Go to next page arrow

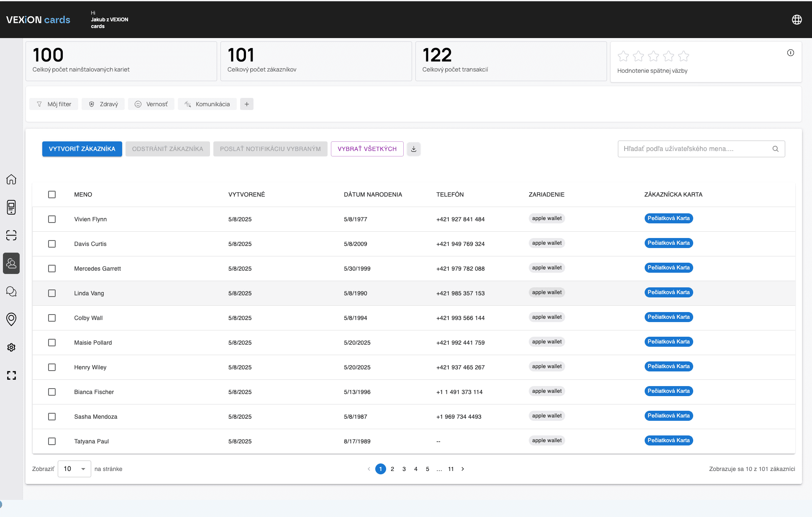463,469
